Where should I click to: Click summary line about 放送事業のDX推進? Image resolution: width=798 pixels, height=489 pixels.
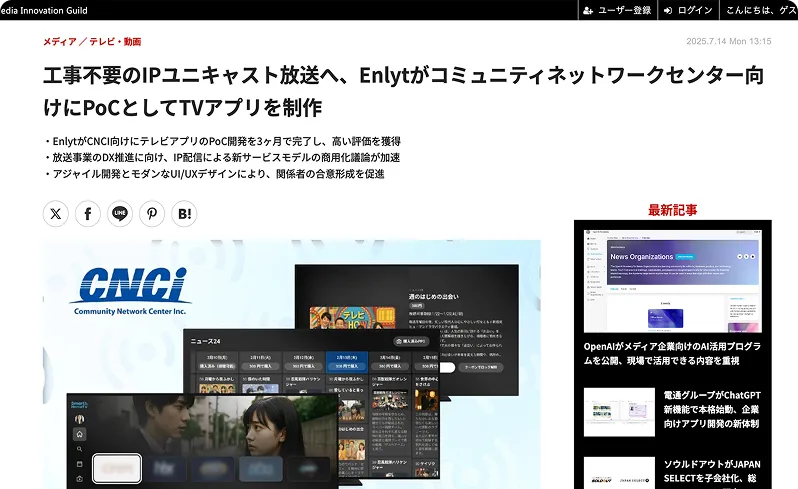click(222, 157)
